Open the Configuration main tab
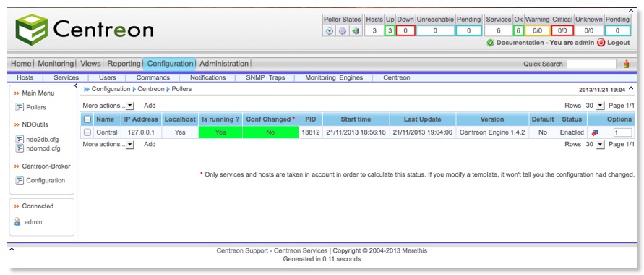This screenshot has width=644, height=275. point(170,64)
